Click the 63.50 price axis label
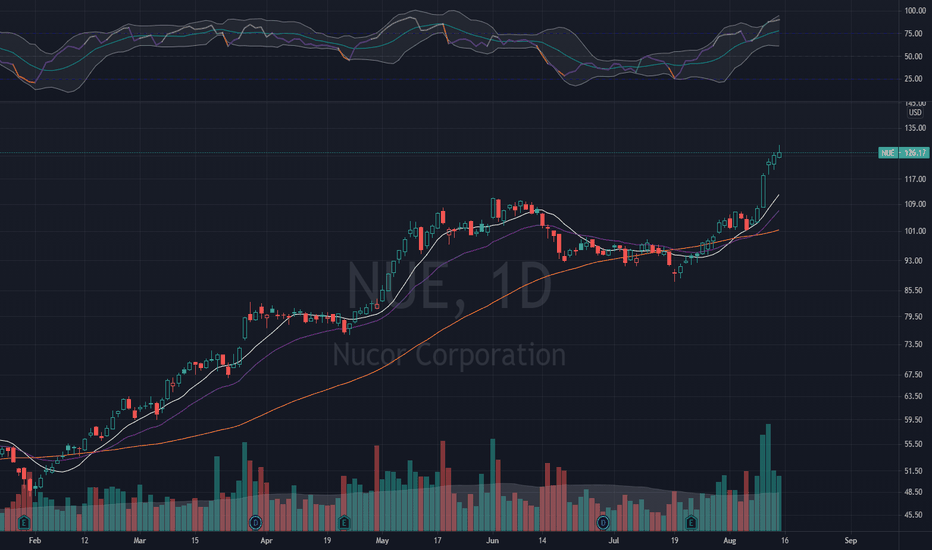Image resolution: width=932 pixels, height=550 pixels. click(915, 396)
